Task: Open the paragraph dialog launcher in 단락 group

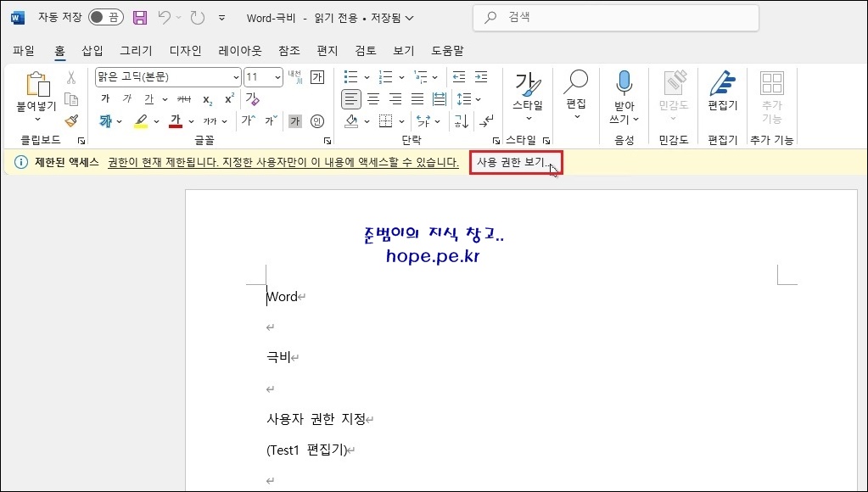Action: coord(496,141)
